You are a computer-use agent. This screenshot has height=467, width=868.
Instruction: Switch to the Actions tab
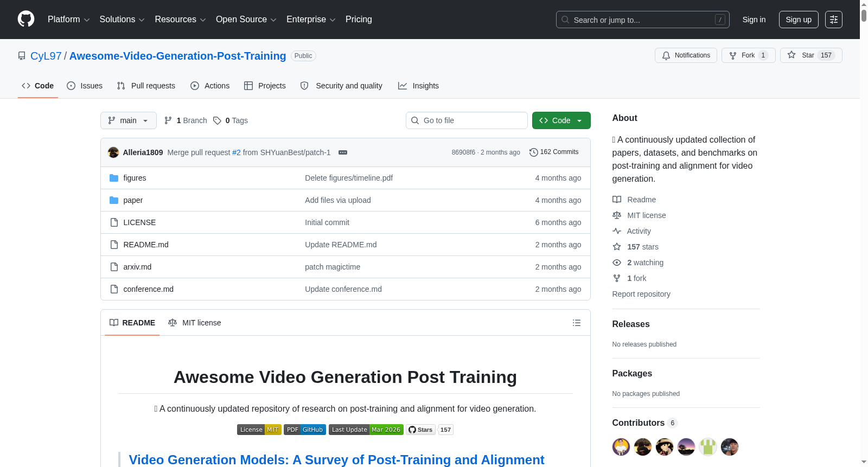tap(210, 86)
